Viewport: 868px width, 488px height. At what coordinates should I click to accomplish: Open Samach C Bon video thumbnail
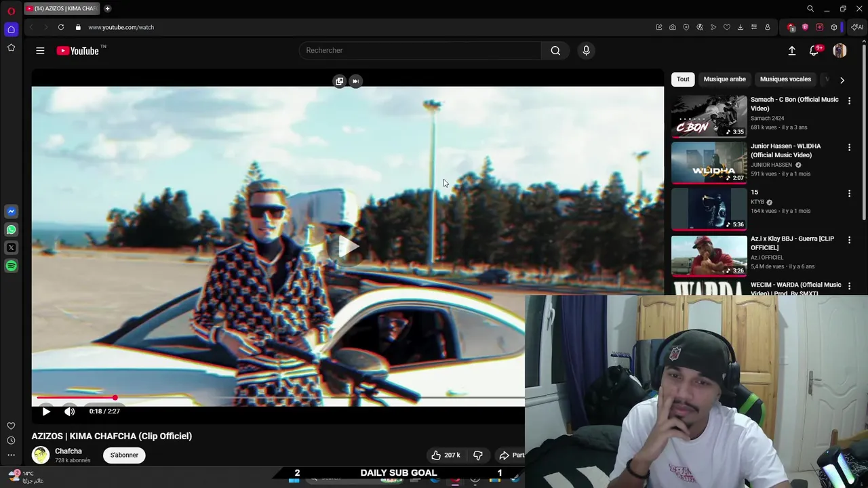[x=709, y=116]
